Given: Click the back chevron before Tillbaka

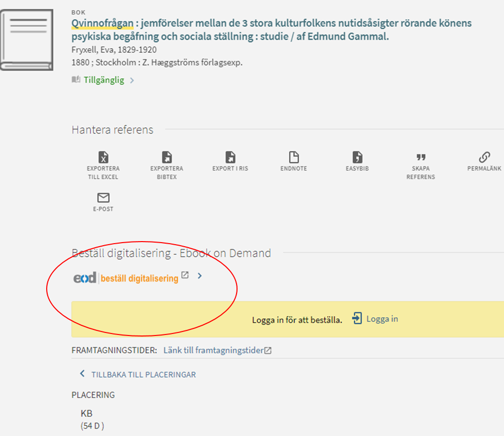Looking at the screenshot, I should (82, 374).
